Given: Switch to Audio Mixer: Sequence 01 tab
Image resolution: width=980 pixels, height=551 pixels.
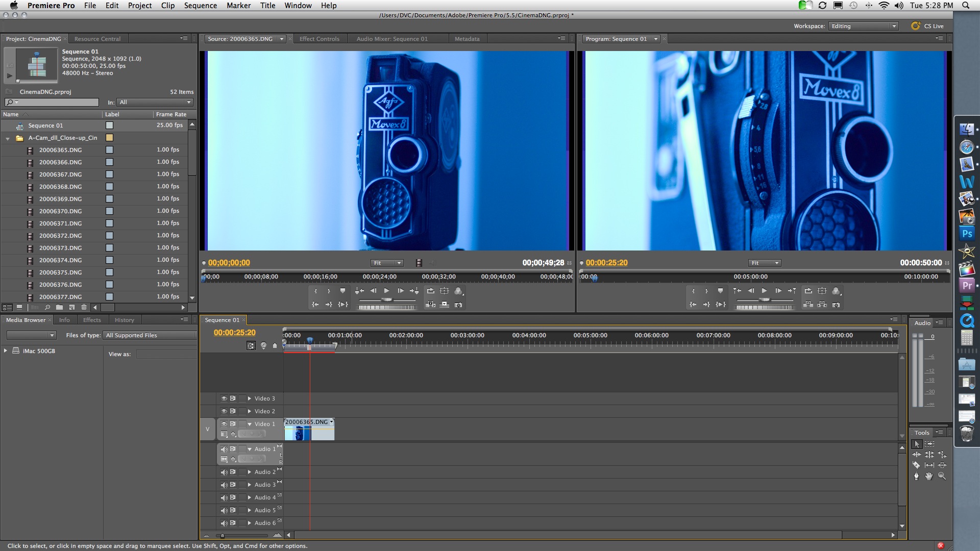Looking at the screenshot, I should coord(392,39).
